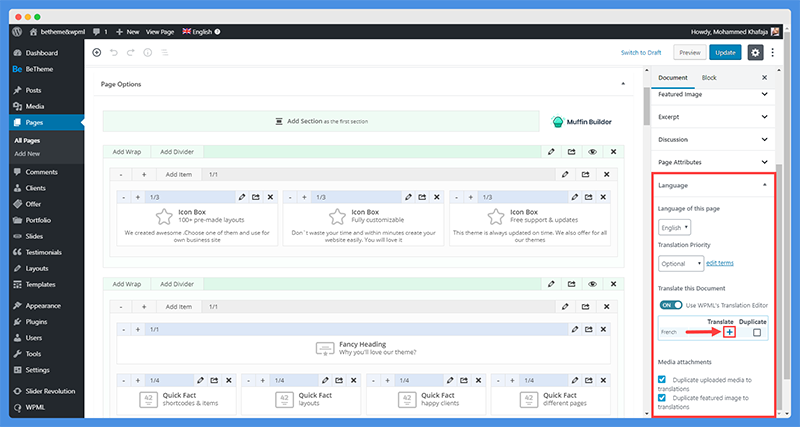Export the first section icon

[571, 152]
